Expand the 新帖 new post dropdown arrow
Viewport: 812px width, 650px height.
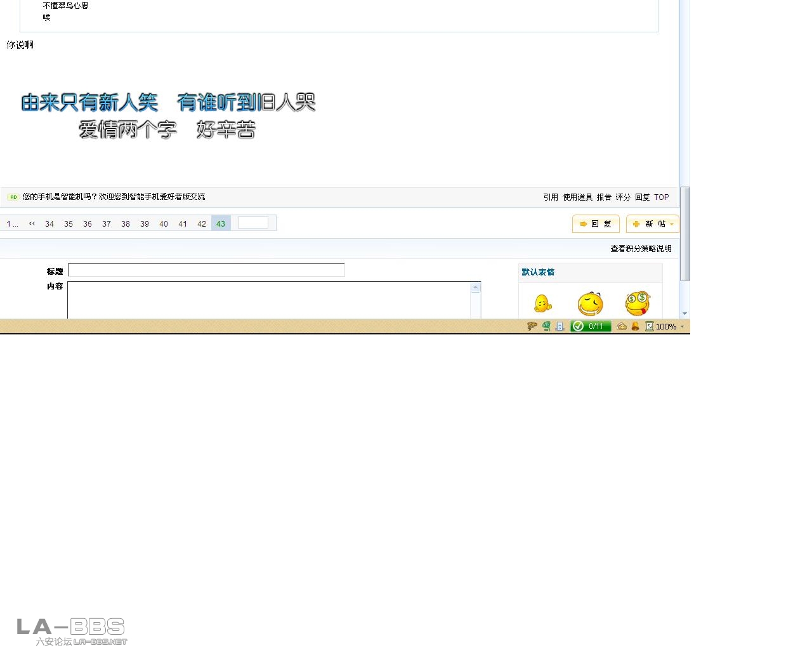672,224
